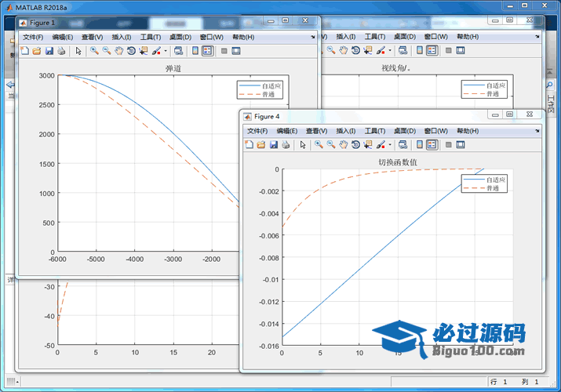Click Zoom Out tool in Figure 4
This screenshot has height=392, width=561.
click(x=330, y=144)
